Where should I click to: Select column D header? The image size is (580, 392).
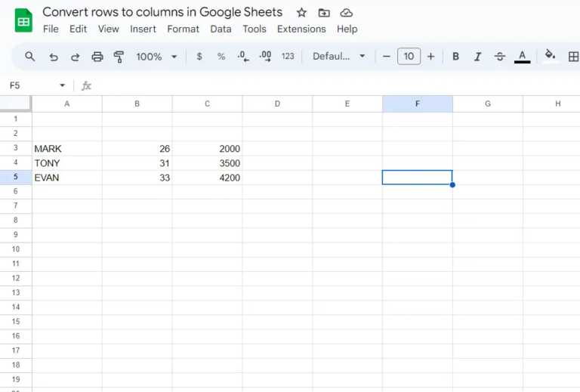coord(277,104)
